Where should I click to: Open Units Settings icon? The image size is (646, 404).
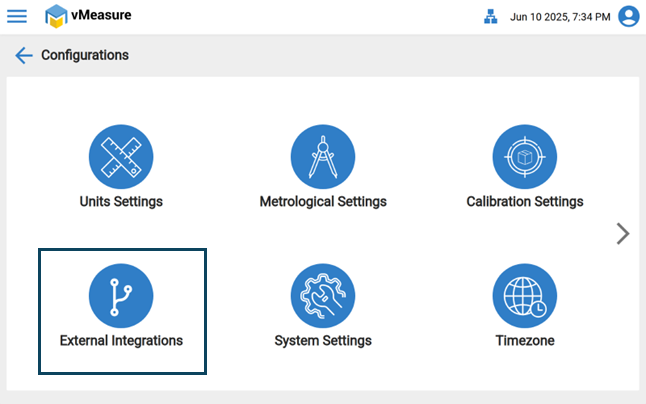(x=121, y=157)
